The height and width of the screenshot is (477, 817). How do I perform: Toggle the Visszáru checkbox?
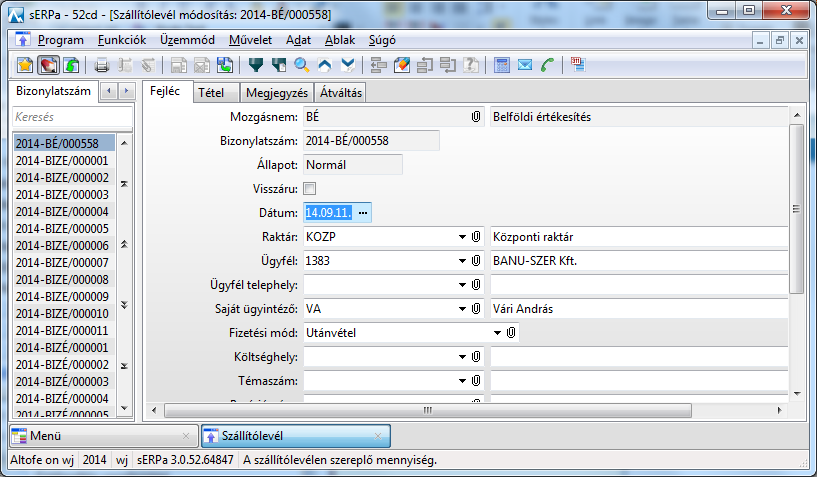(x=310, y=189)
